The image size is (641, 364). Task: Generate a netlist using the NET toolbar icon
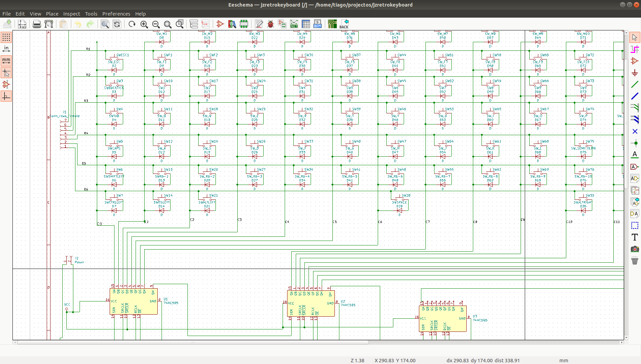click(294, 24)
